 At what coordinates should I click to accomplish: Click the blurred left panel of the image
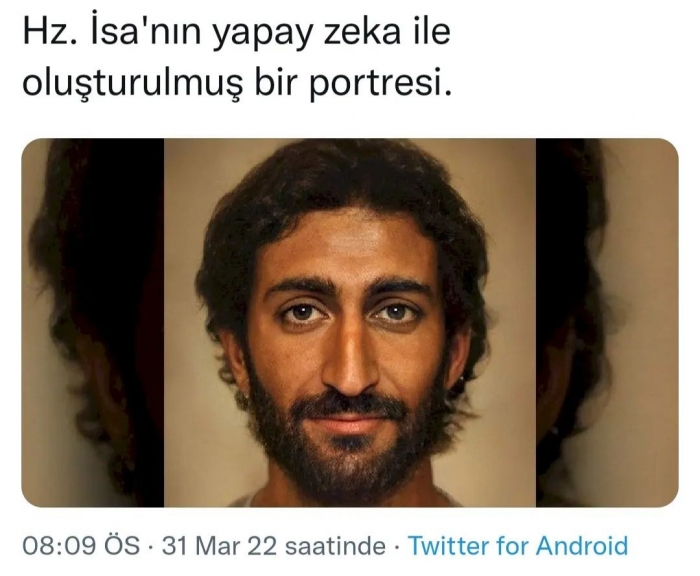(x=93, y=322)
